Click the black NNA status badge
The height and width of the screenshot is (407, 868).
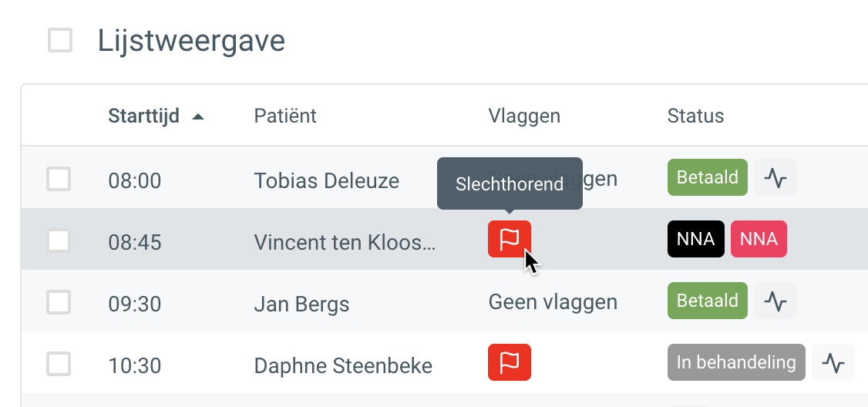click(x=696, y=239)
